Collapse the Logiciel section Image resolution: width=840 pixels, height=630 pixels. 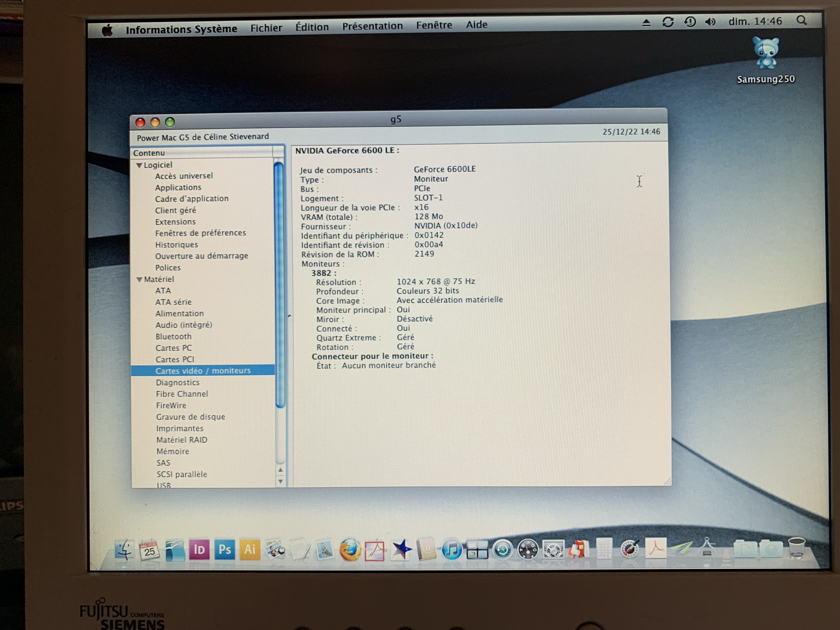[x=139, y=166]
